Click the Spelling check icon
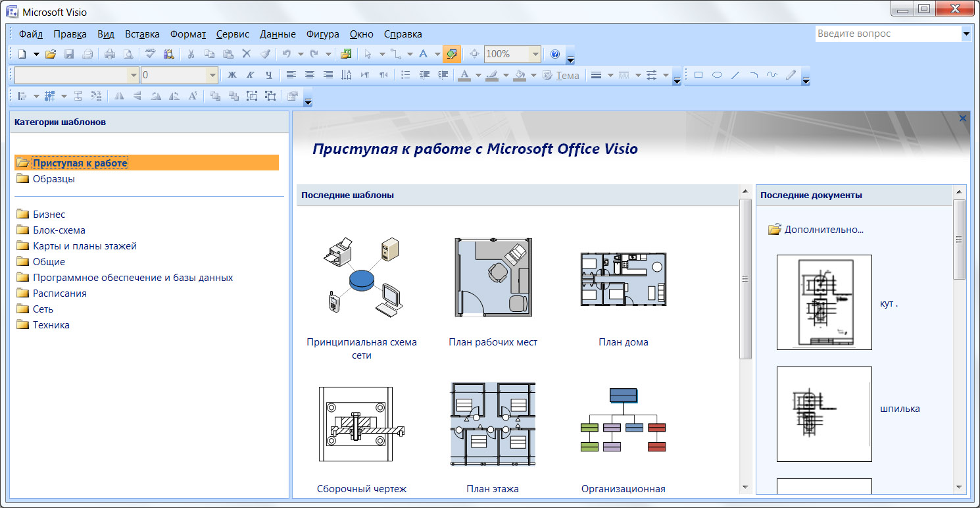 coord(151,54)
